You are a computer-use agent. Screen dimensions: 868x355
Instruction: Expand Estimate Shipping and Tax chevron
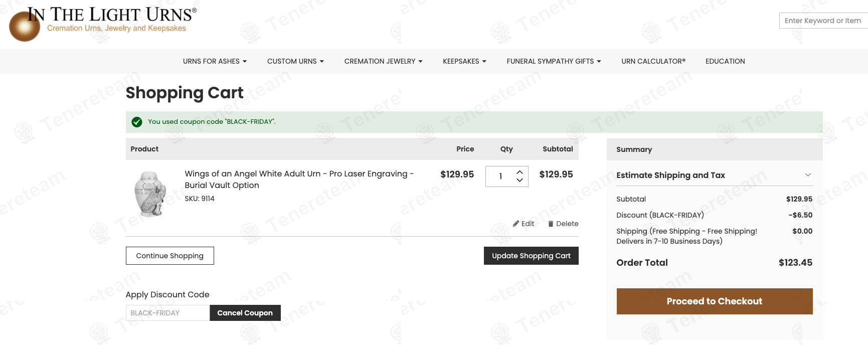pyautogui.click(x=808, y=175)
